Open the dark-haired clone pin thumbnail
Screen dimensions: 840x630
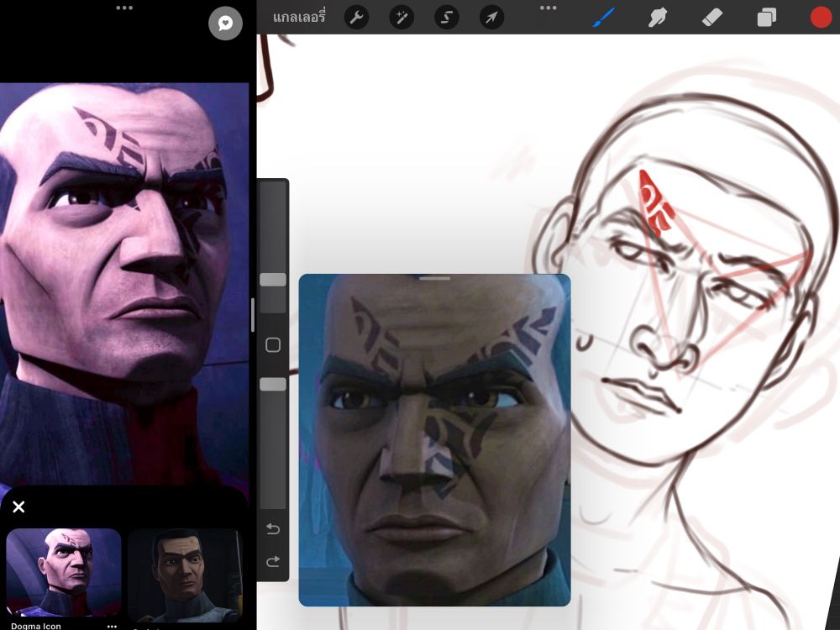(185, 575)
